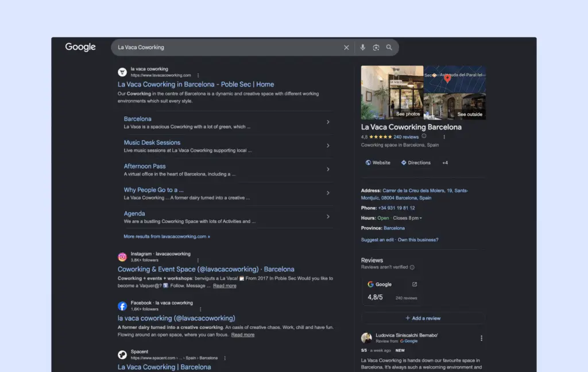Open options menu on Ludovica's review
The image size is (588, 372).
click(482, 338)
